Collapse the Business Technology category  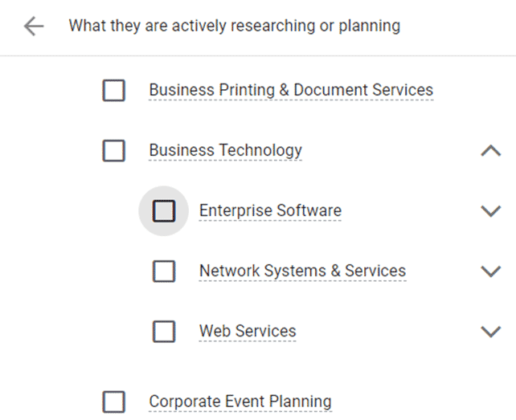click(x=490, y=151)
